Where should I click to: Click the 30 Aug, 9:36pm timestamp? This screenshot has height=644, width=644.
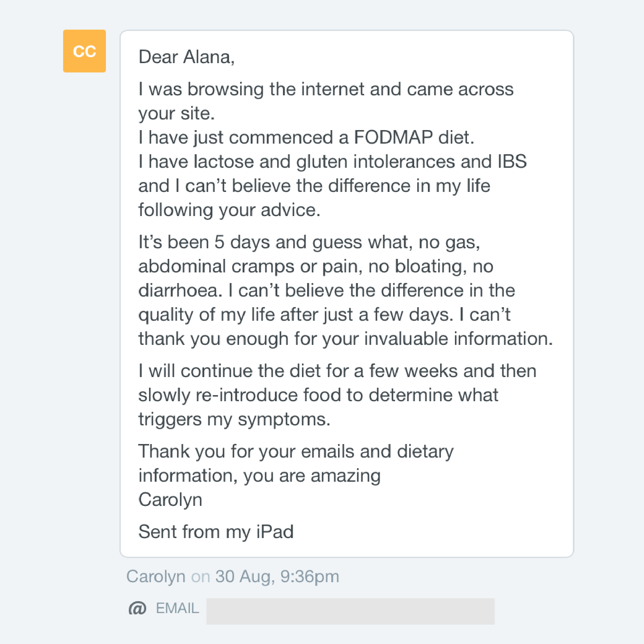tap(277, 576)
